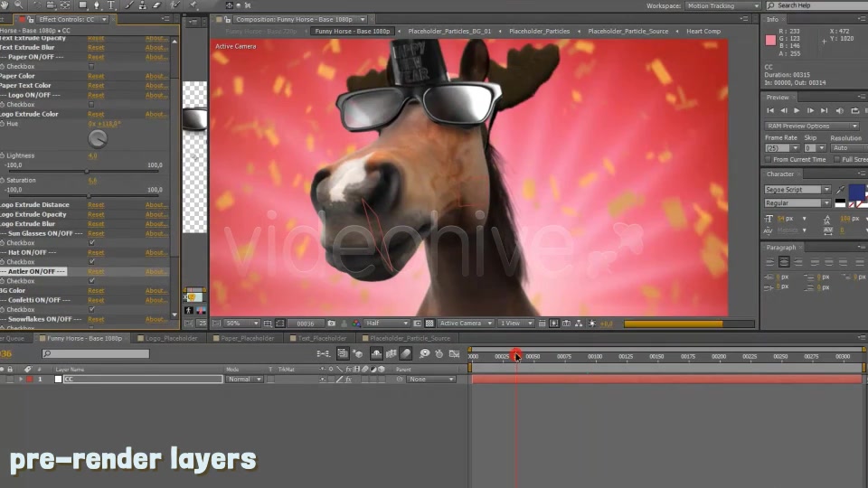Click the region of interest icon
Viewport: 868px width, 488px height.
coord(418,324)
